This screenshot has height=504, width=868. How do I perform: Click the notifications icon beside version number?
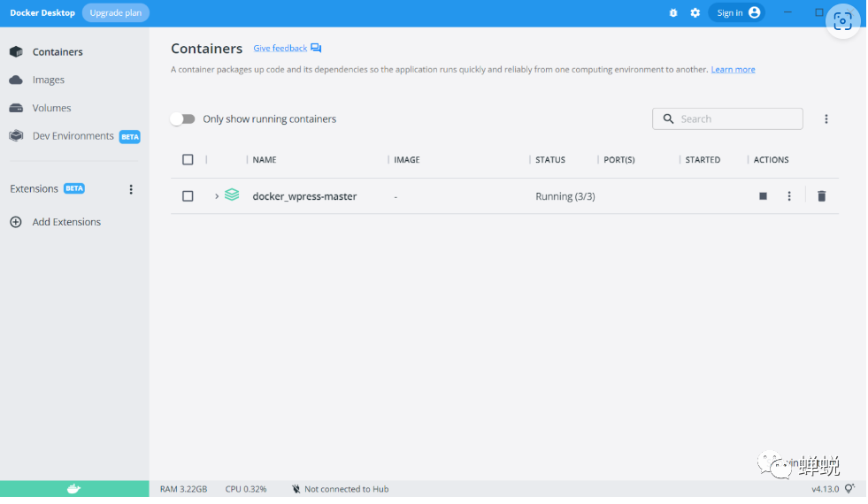[x=849, y=489]
